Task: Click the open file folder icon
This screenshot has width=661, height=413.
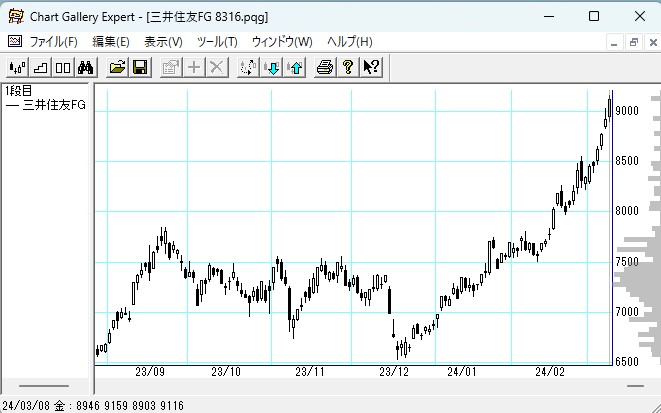Action: [x=118, y=68]
